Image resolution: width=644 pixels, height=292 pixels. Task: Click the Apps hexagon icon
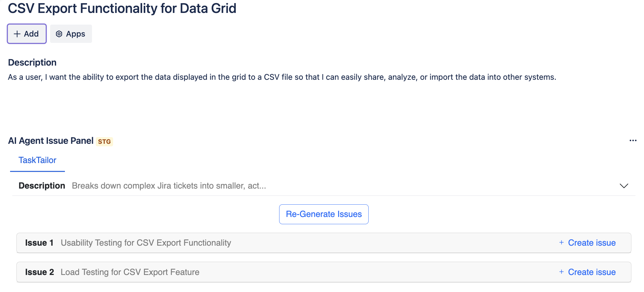pyautogui.click(x=59, y=34)
